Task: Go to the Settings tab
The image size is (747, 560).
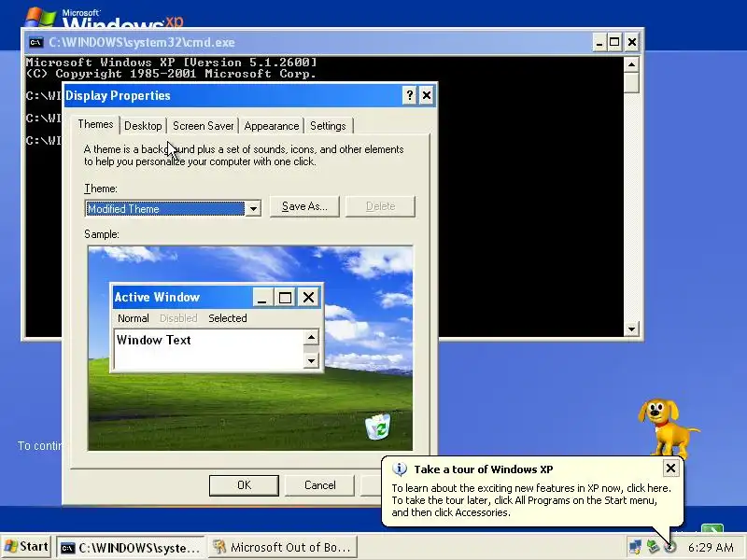Action: tap(328, 126)
